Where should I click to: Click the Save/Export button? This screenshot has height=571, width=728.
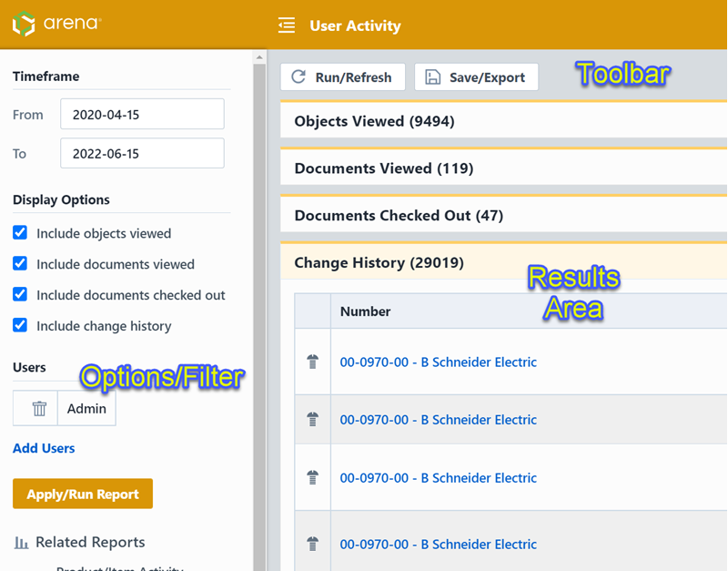tap(476, 77)
